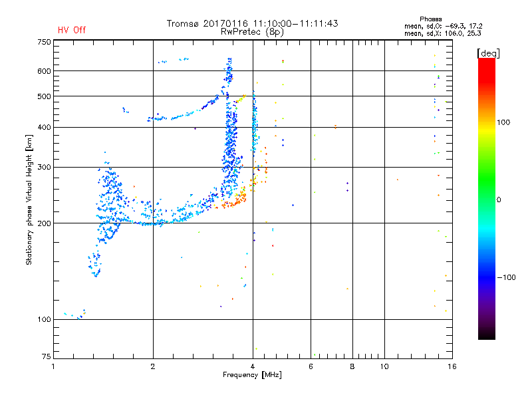Click x-axis label 4
Image resolution: width=532 pixels, height=399 pixels.
point(253,366)
